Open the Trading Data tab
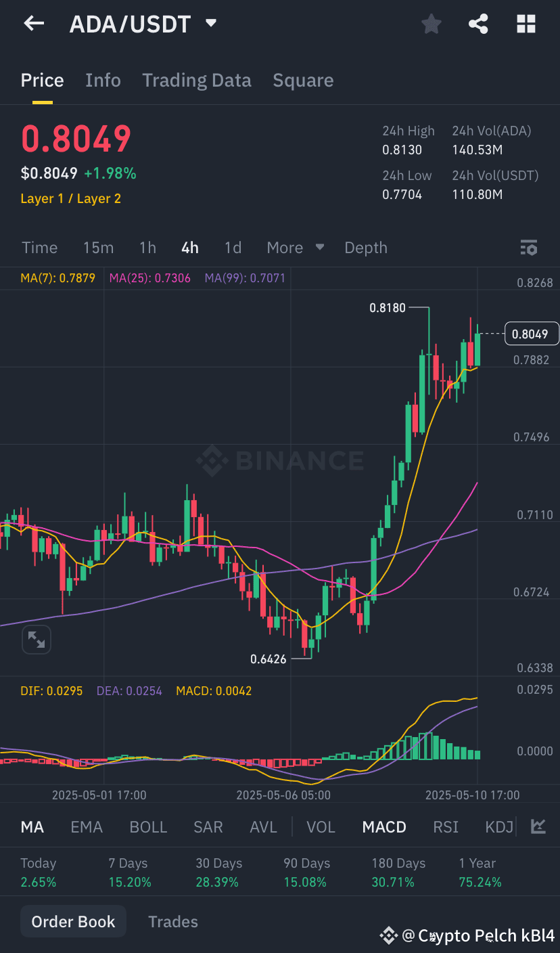This screenshot has width=560, height=953. point(196,80)
